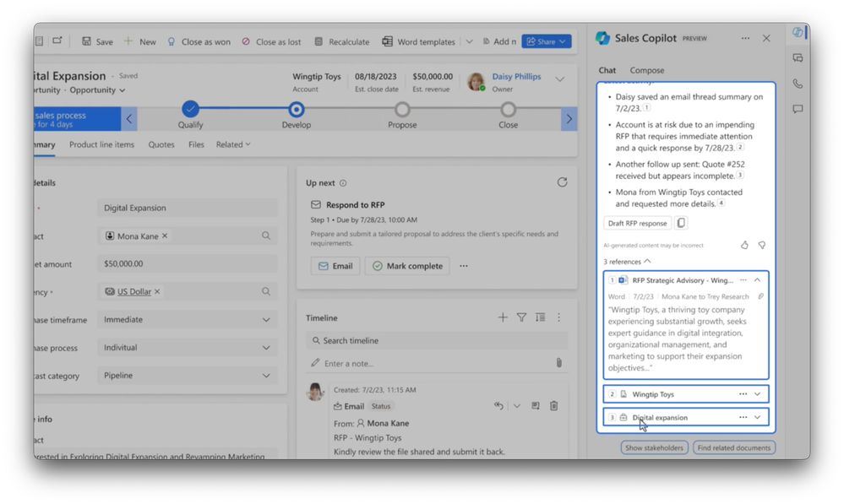Search the contact lookup field

(266, 236)
